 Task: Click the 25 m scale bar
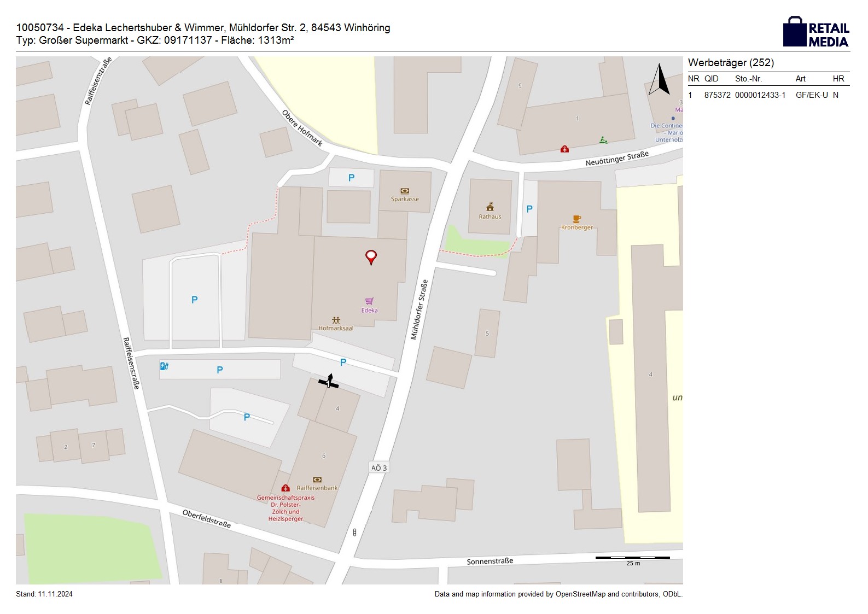632,558
